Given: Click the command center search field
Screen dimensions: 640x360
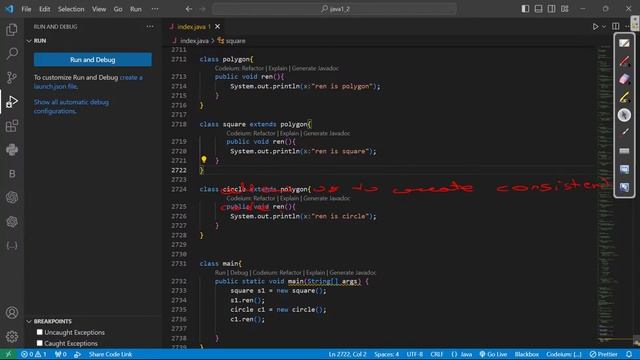Looking at the screenshot, I should pyautogui.click(x=334, y=9).
